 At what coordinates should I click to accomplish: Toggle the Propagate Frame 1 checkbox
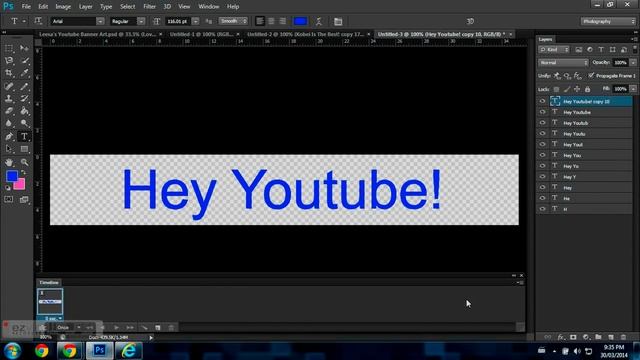tap(591, 76)
